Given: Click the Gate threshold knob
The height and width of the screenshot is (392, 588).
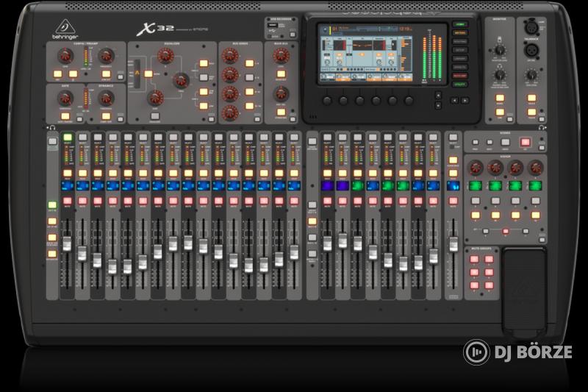Looking at the screenshot, I should [x=65, y=99].
